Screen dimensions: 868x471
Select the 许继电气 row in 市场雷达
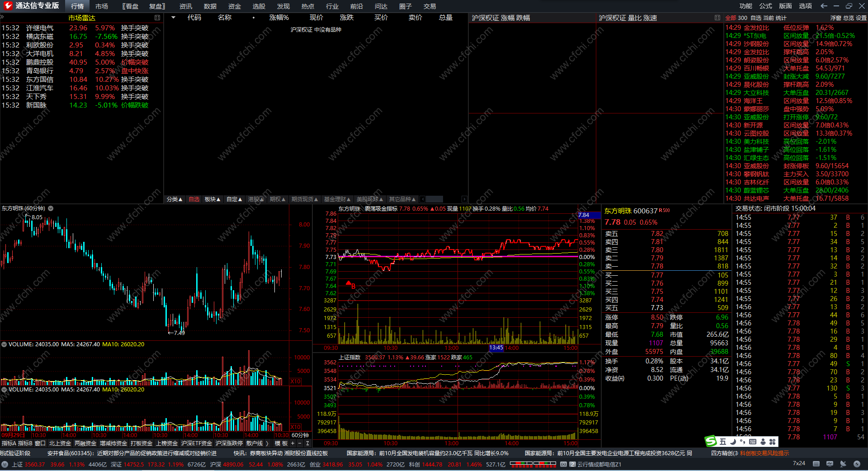[x=81, y=28]
